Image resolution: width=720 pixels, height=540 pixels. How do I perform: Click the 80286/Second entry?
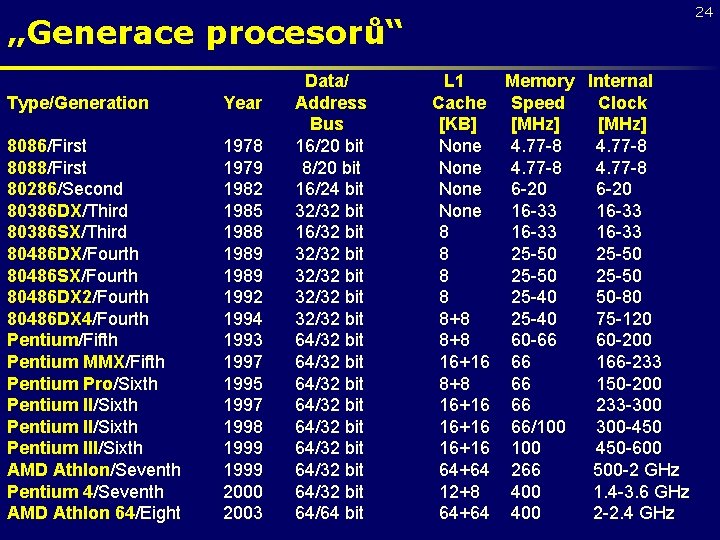coord(65,189)
